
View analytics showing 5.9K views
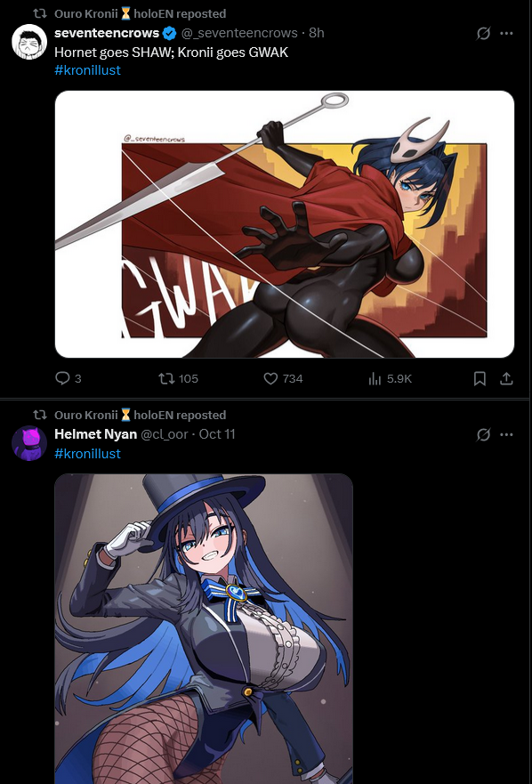390,378
